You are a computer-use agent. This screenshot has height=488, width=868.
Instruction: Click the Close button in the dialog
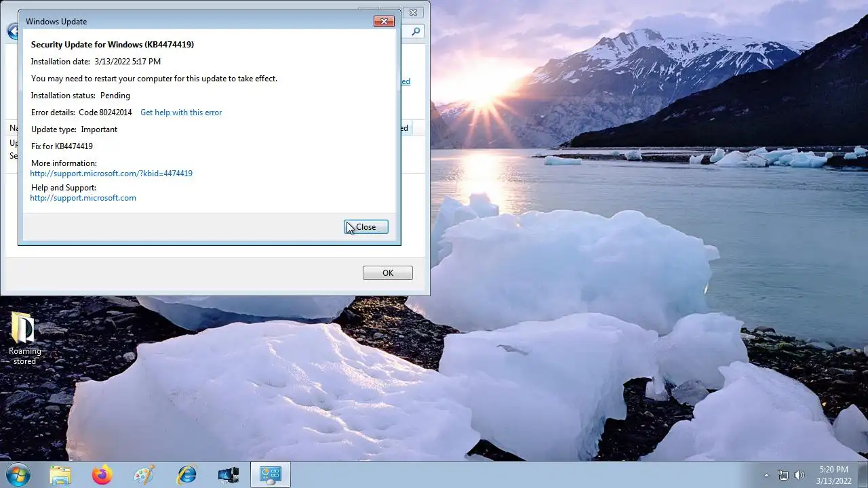click(x=366, y=227)
